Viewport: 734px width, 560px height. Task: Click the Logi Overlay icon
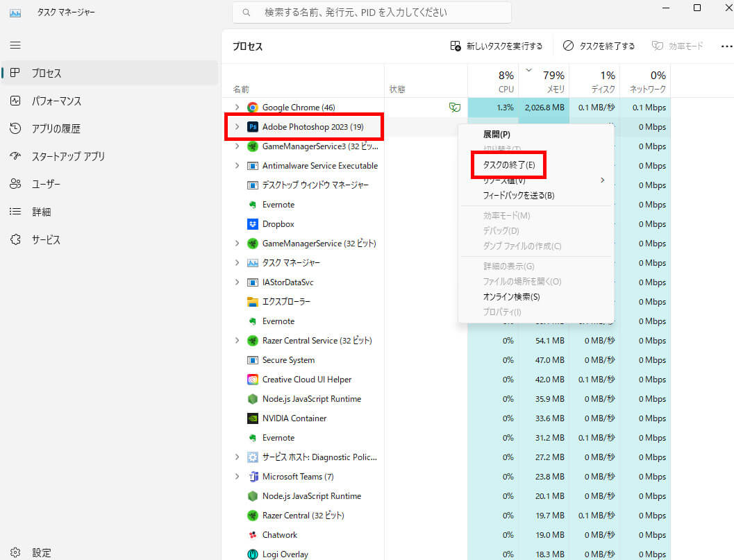coord(252,554)
